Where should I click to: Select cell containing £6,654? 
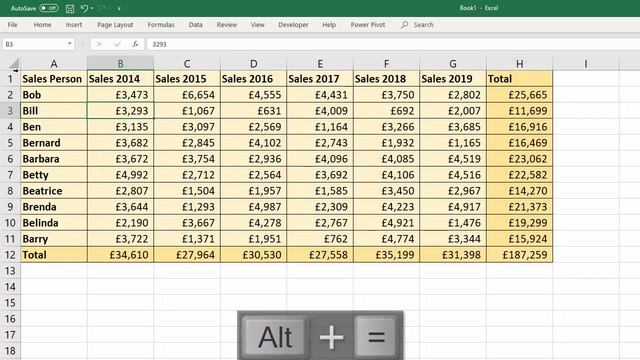pyautogui.click(x=187, y=95)
